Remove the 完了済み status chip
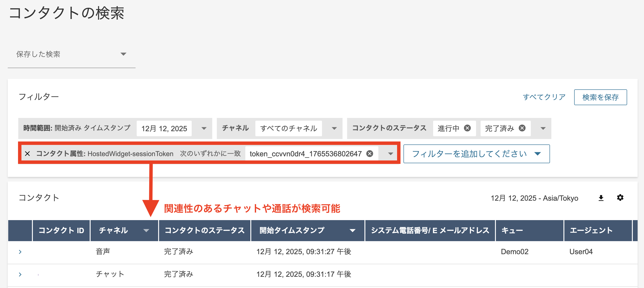 (522, 128)
